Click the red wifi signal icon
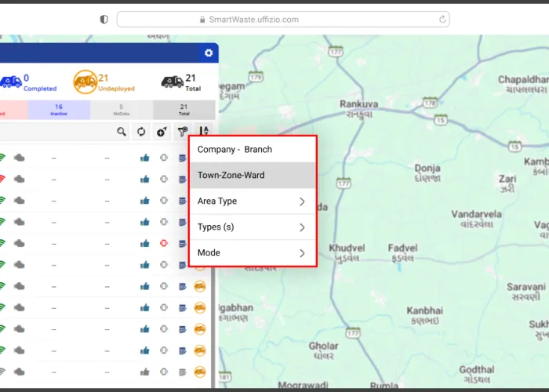549x392 pixels. coord(2,179)
